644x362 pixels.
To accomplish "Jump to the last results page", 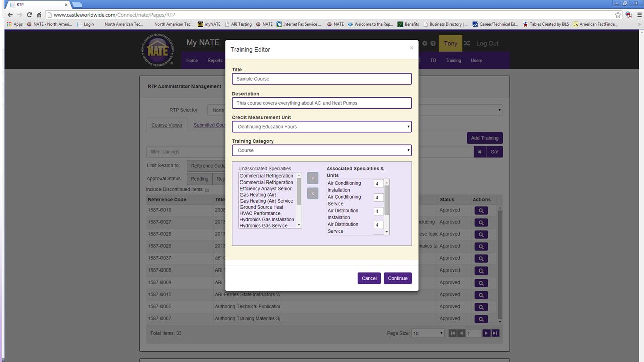I will click(495, 333).
